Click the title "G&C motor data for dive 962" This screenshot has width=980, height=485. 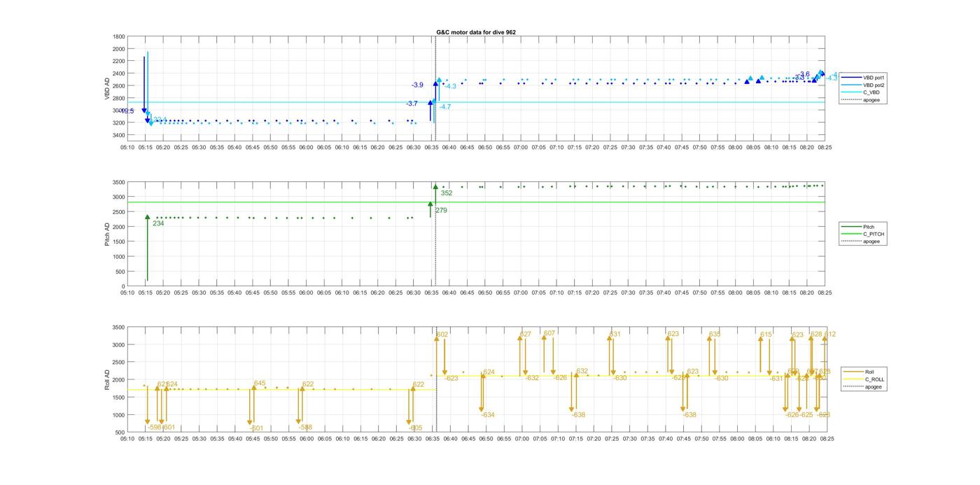point(476,32)
